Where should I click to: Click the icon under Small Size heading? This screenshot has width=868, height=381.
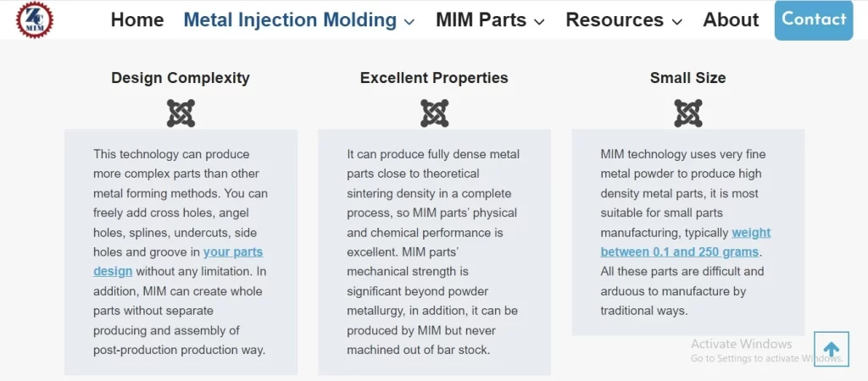pos(687,113)
